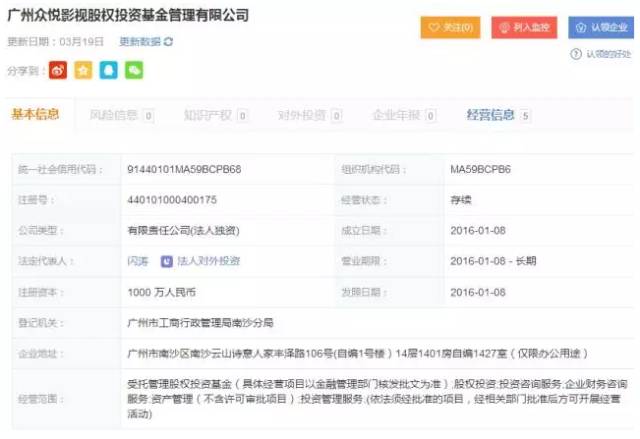Open the 经营信息 tab
640x439 pixels.
(491, 116)
